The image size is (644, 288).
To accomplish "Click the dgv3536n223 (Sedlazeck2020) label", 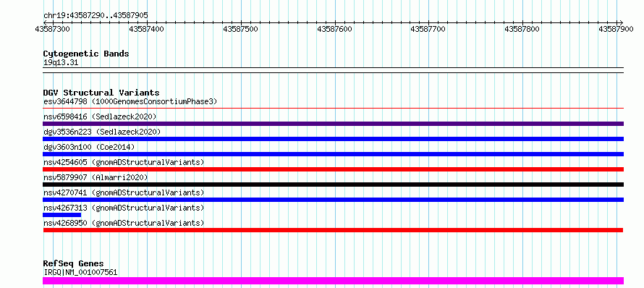I will (102, 132).
